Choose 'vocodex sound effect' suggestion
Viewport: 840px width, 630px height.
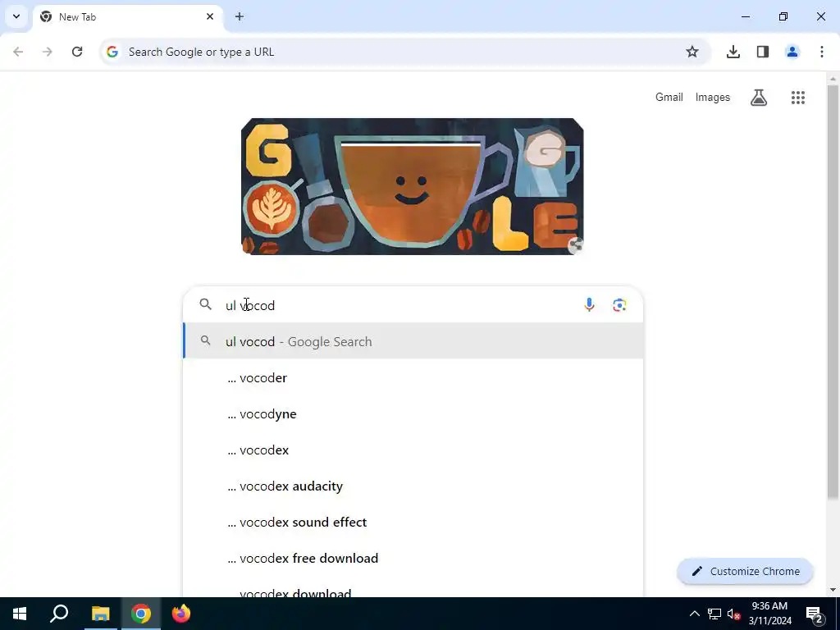[x=413, y=522]
